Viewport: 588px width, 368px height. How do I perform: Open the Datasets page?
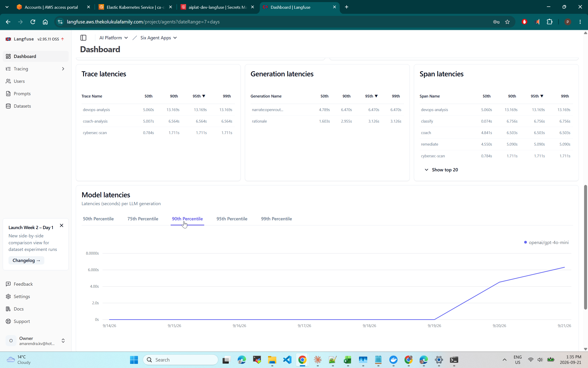click(x=36, y=106)
